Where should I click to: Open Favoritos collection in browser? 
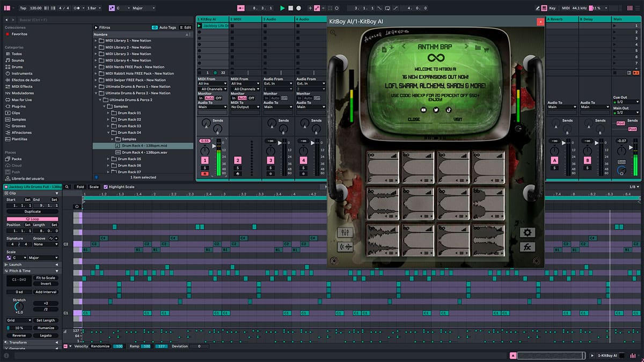(x=19, y=34)
